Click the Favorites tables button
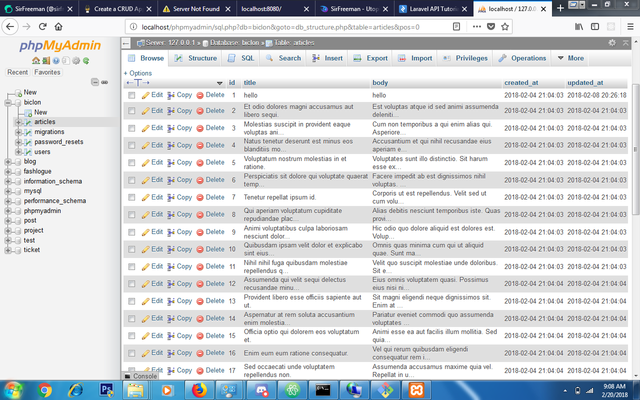 tap(47, 72)
